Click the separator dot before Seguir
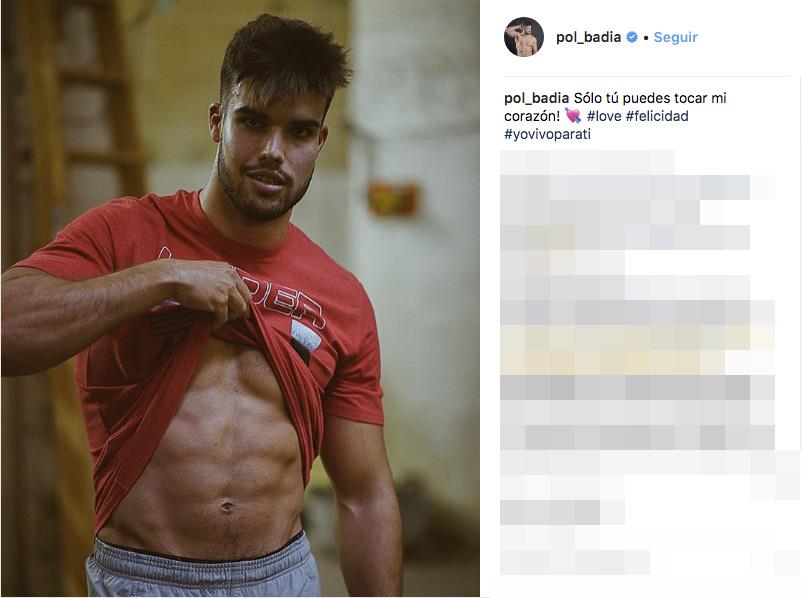802x598 pixels. 646,38
